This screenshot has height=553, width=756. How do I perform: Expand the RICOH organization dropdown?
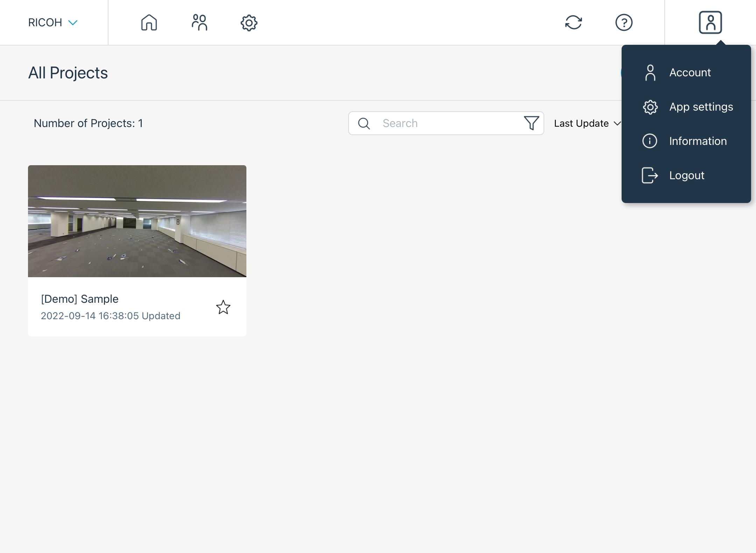53,23
